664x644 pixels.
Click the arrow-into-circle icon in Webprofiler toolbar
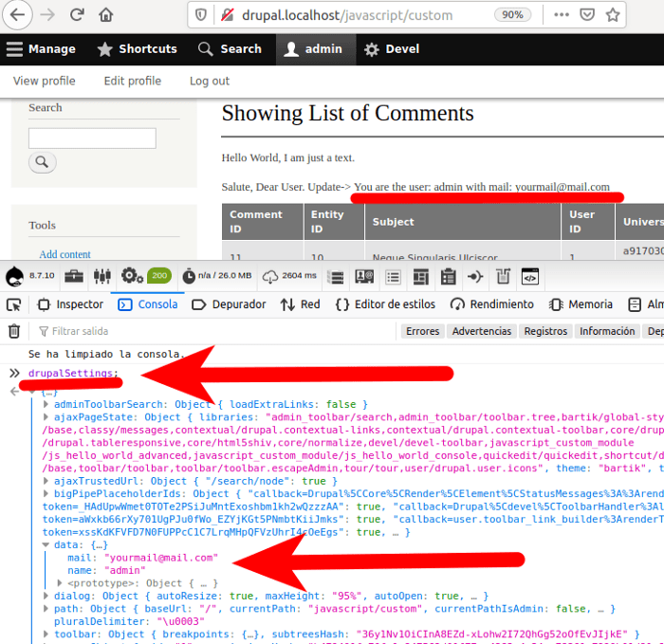point(475,277)
